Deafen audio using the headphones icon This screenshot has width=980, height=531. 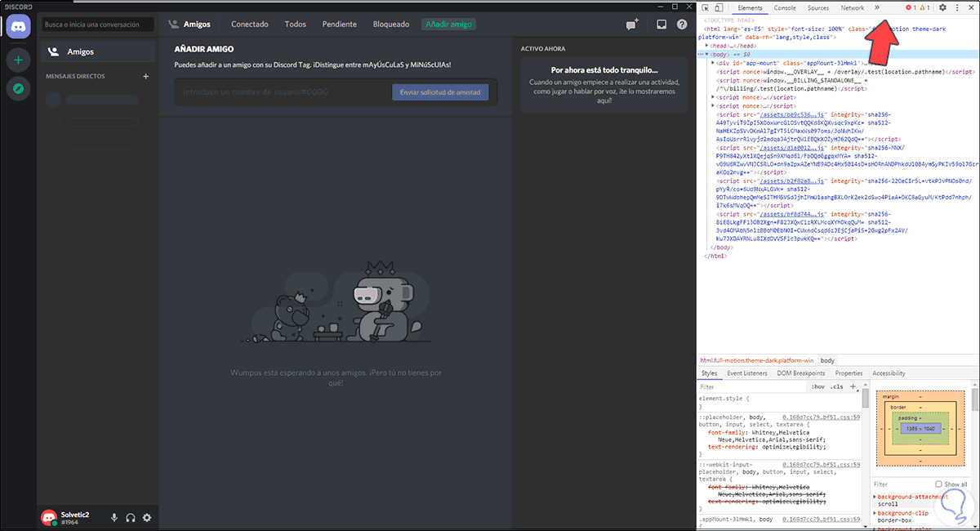point(131,518)
